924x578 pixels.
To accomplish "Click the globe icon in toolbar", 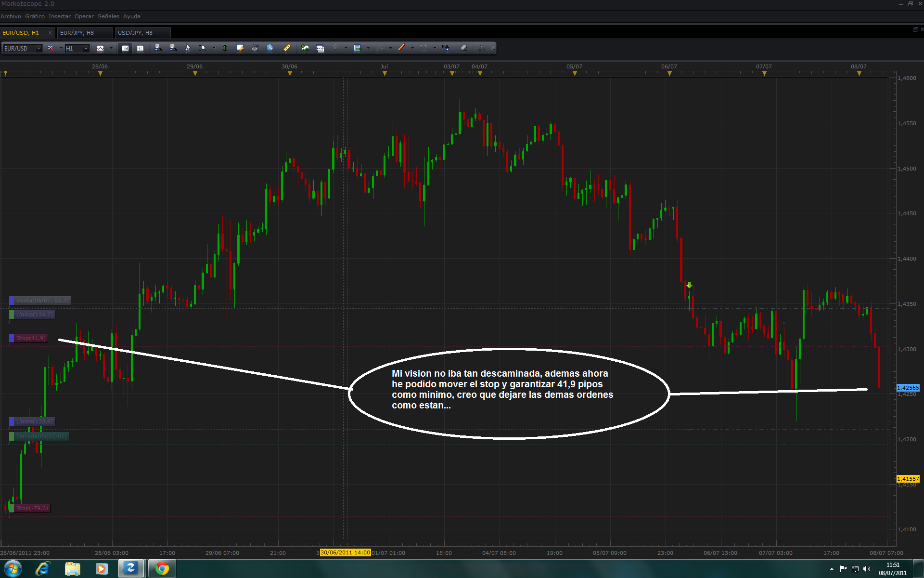I will tap(269, 48).
